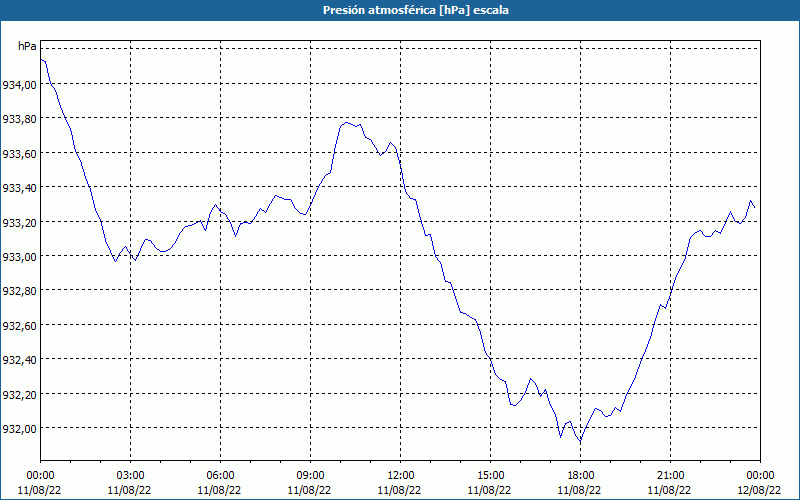Click the 18:00 time label on x-axis
Image resolution: width=800 pixels, height=500 pixels.
[x=581, y=476]
